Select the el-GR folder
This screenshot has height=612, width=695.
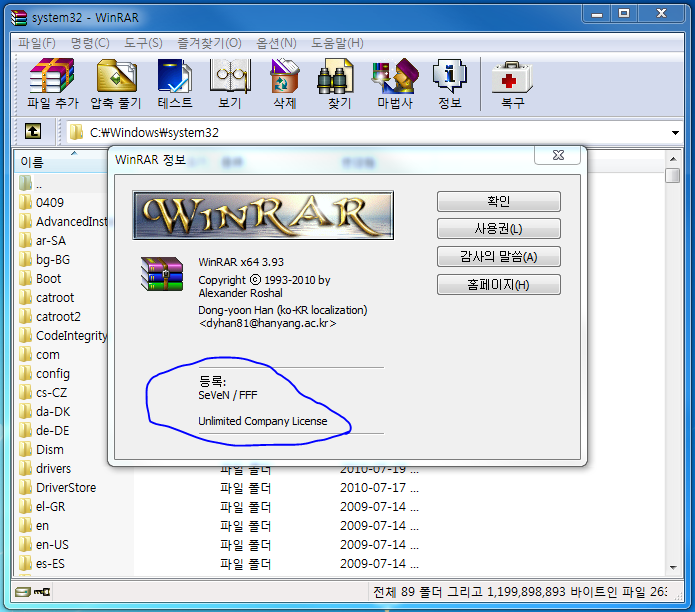[42, 507]
